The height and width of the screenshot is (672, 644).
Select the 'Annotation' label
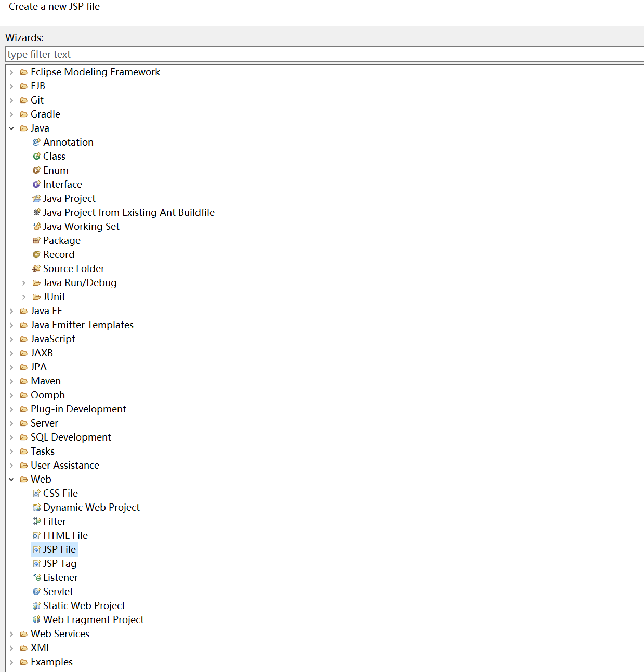(68, 142)
